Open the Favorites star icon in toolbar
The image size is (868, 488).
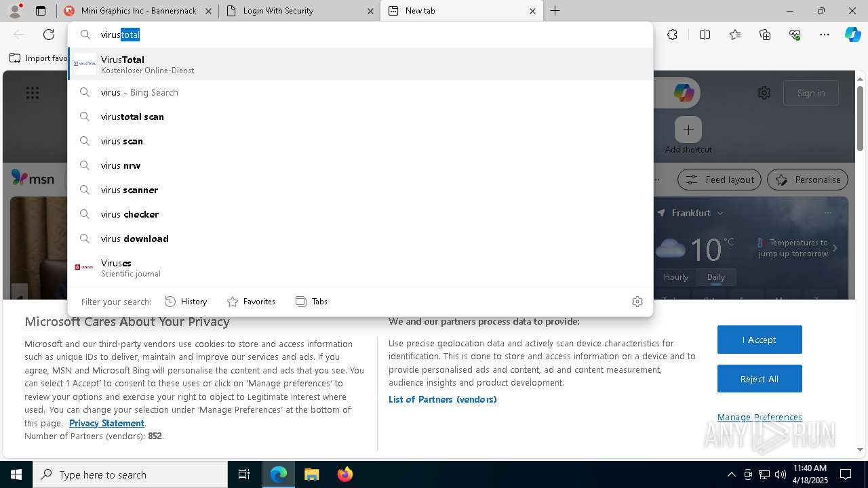click(x=735, y=35)
